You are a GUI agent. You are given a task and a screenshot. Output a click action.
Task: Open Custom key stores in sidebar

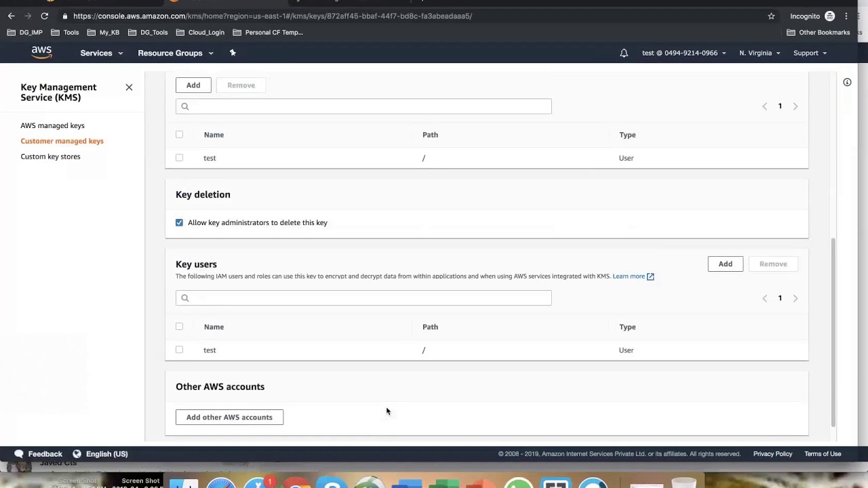pos(50,157)
